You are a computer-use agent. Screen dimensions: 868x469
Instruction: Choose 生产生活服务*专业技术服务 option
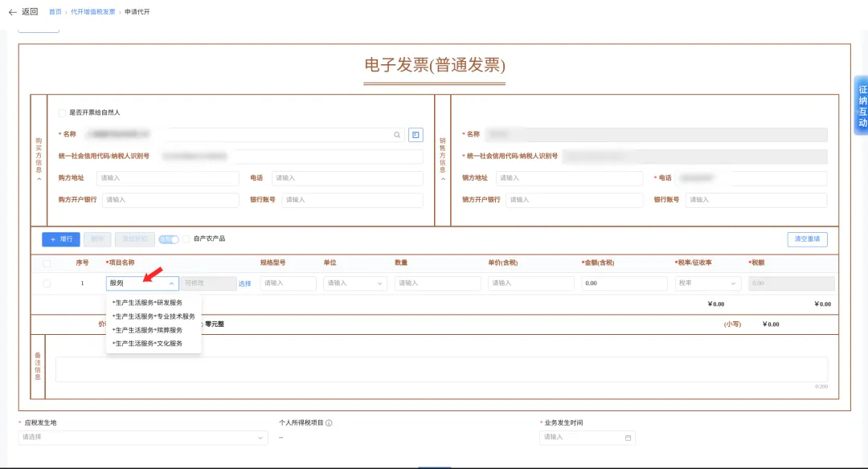(154, 316)
